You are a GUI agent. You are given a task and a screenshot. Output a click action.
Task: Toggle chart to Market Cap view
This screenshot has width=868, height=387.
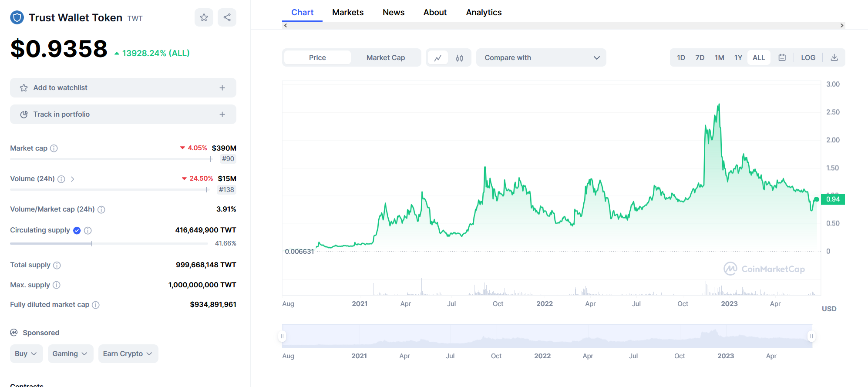[386, 57]
